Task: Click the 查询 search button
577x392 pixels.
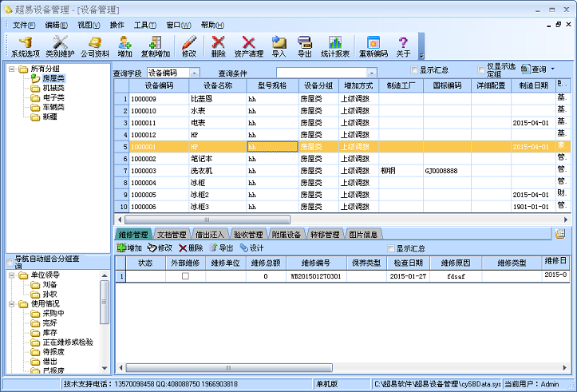Action: tap(538, 70)
